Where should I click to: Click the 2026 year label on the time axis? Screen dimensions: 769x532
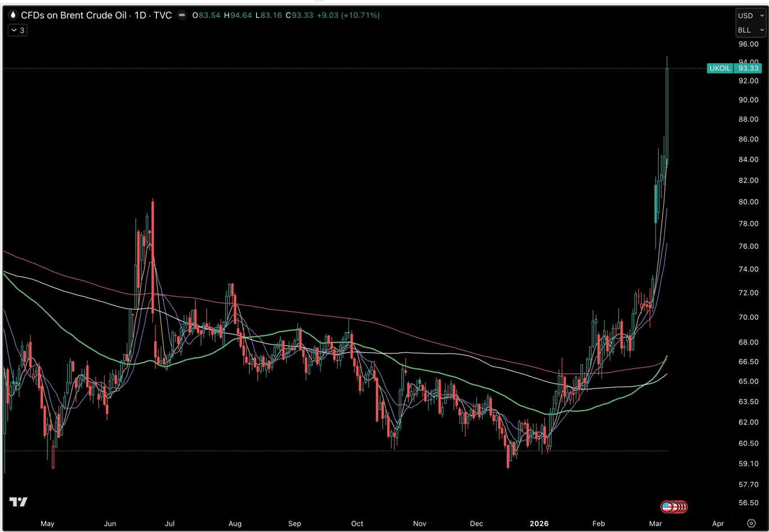pyautogui.click(x=539, y=524)
